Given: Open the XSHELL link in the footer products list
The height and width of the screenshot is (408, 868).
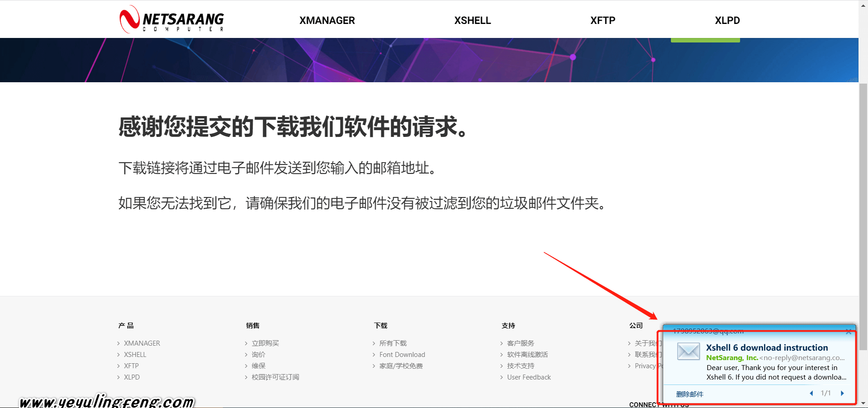Looking at the screenshot, I should coord(135,355).
